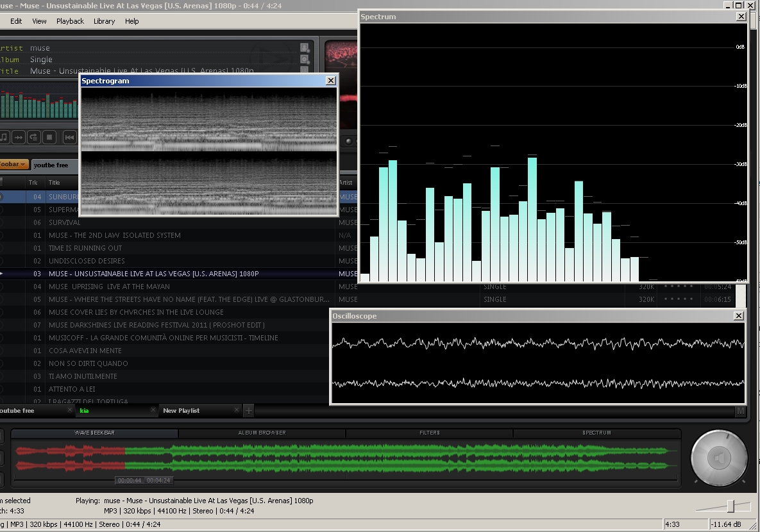This screenshot has width=760, height=532.
Task: Add a new playlist with the plus button
Action: pyautogui.click(x=249, y=411)
